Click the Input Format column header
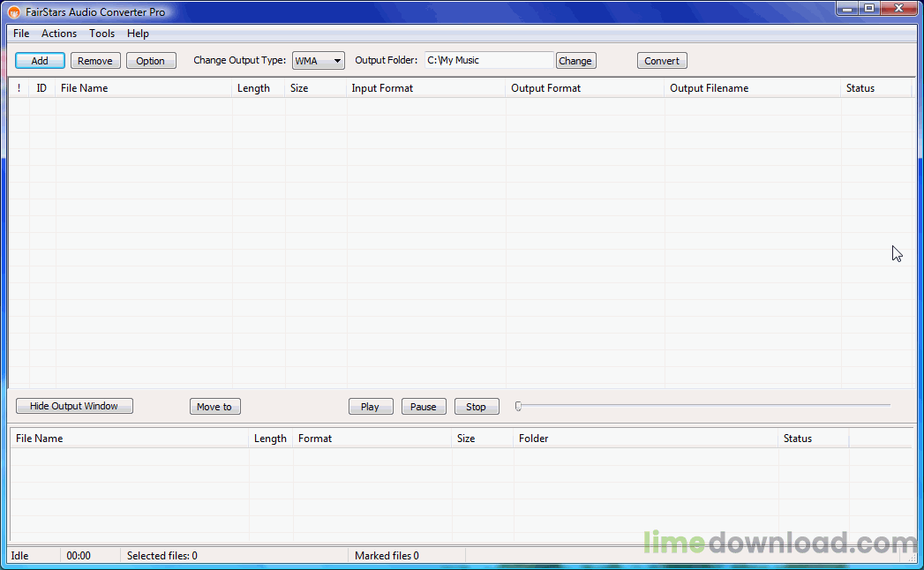The width and height of the screenshot is (924, 570). point(426,88)
